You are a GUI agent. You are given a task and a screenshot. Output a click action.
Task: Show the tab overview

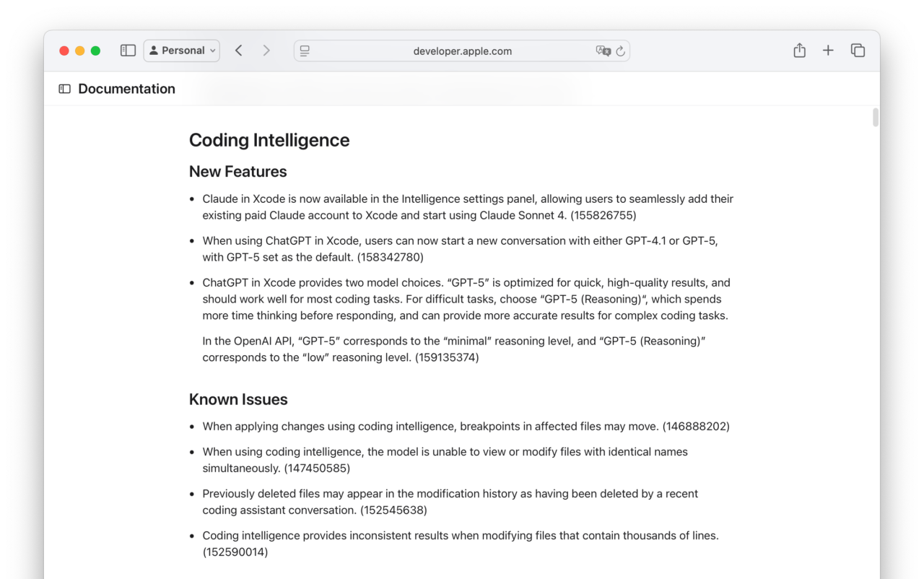click(858, 51)
